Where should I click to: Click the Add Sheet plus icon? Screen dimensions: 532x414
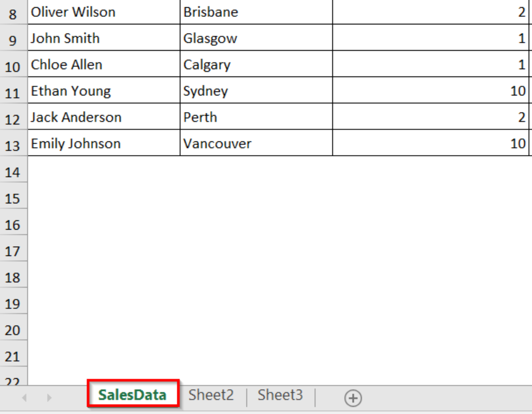coord(353,398)
